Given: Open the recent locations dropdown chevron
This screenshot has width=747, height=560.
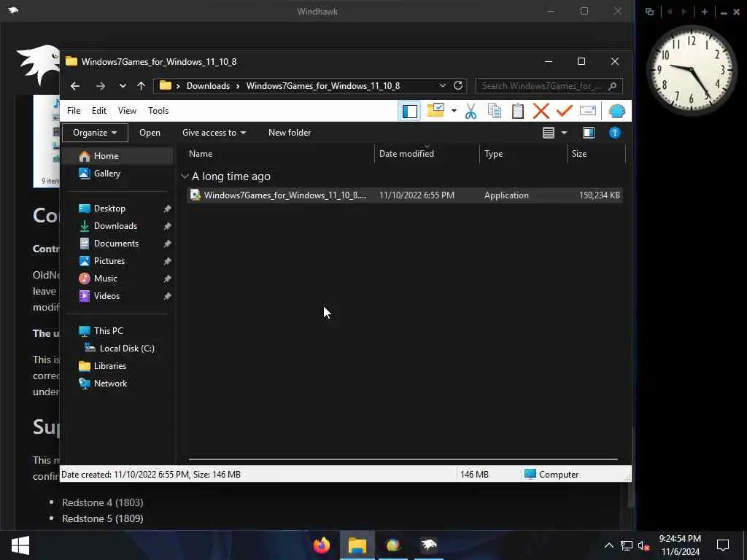Looking at the screenshot, I should click(123, 86).
